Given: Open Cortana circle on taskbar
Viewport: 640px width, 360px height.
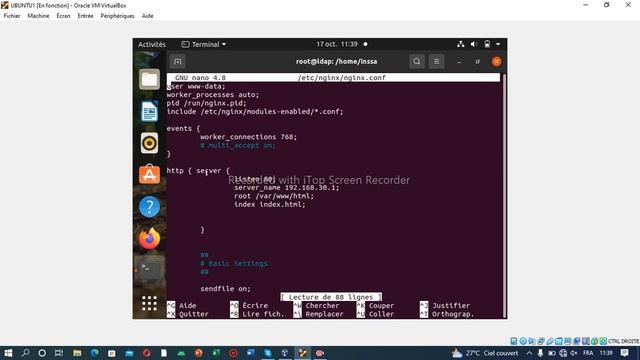Looking at the screenshot, I should click(42, 353).
